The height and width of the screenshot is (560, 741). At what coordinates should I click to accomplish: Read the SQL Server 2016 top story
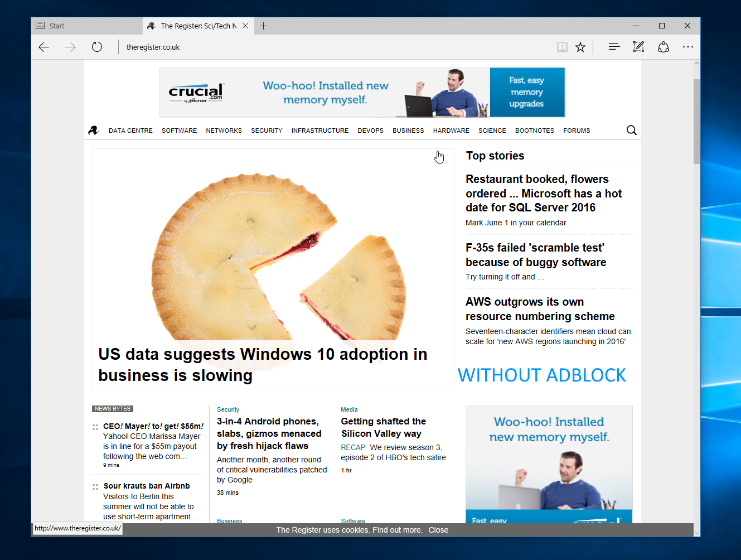tap(544, 194)
